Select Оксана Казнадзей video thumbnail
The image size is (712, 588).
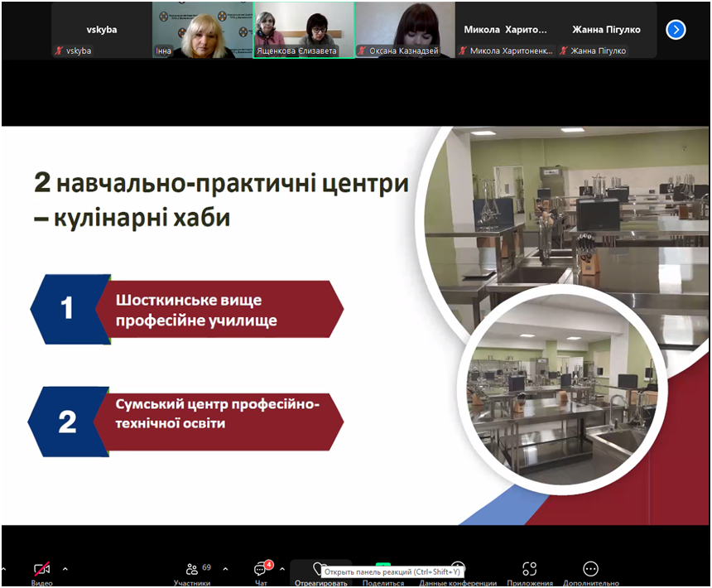click(x=405, y=30)
